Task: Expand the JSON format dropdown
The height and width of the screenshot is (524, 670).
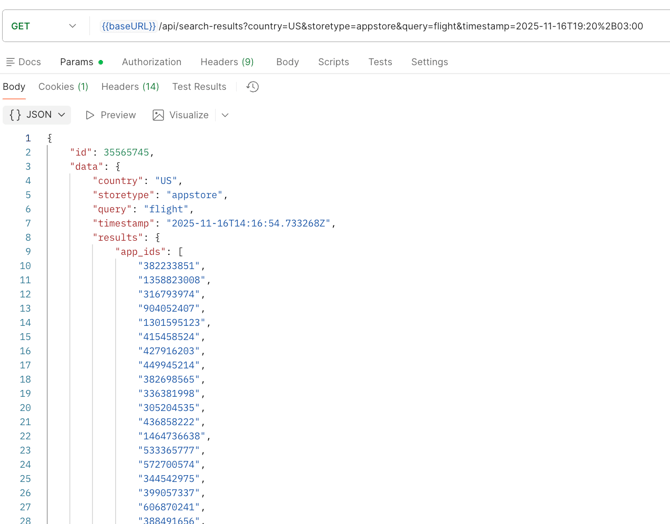Action: 37,115
